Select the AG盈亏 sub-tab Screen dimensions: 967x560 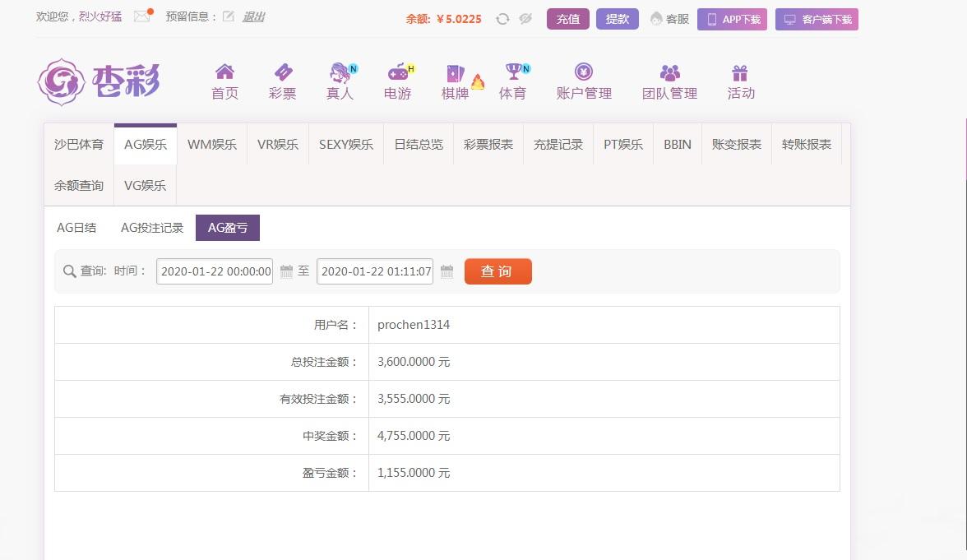[228, 228]
